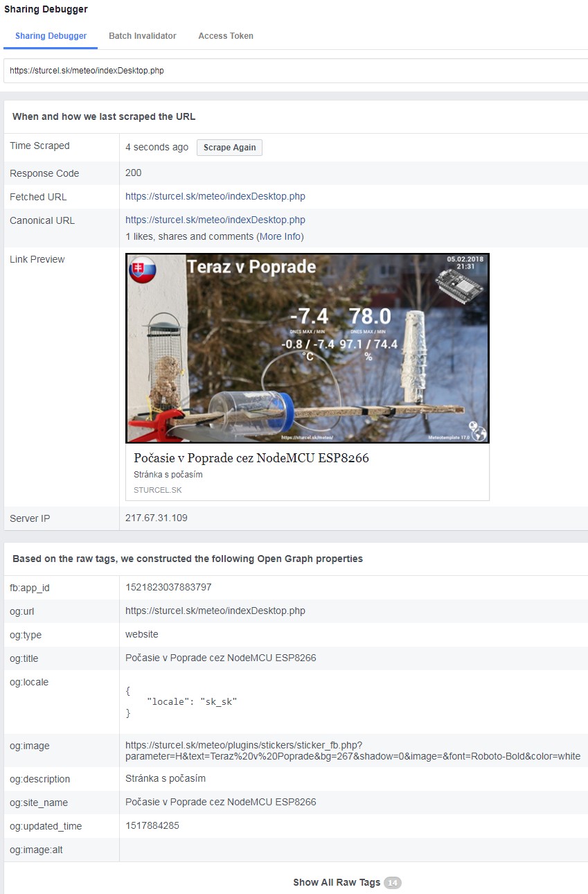Viewport: 588px width, 894px height.
Task: Click the og:image:alt label
Action: [x=36, y=850]
